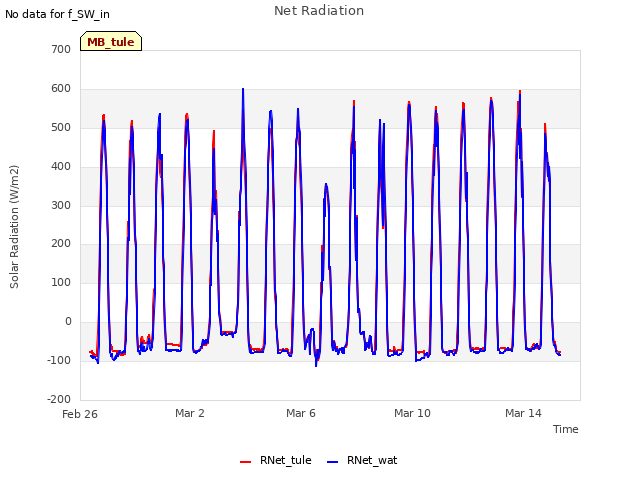
Task: Click the blue RNet_wat legend color marker
Action: point(333,462)
